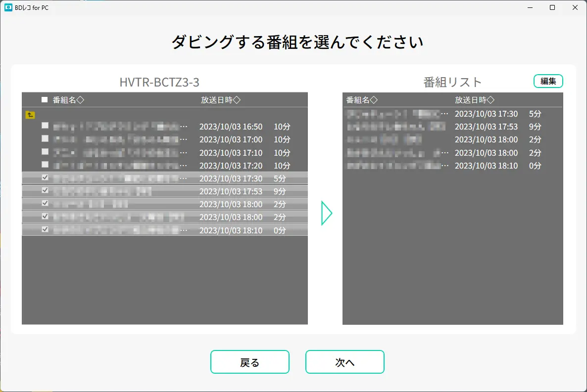The width and height of the screenshot is (587, 392).
Task: Tick the checkbox for the 17:20 program
Action: 45,165
